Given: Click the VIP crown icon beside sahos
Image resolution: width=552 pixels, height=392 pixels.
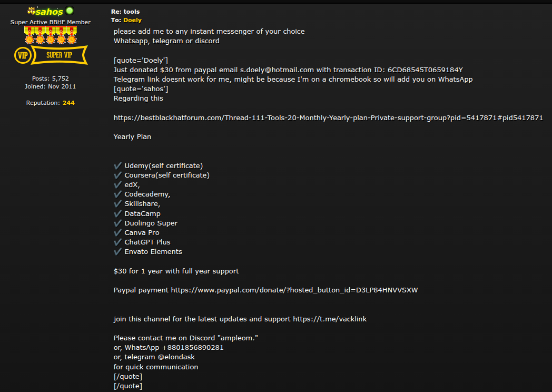Looking at the screenshot, I should click(x=31, y=11).
